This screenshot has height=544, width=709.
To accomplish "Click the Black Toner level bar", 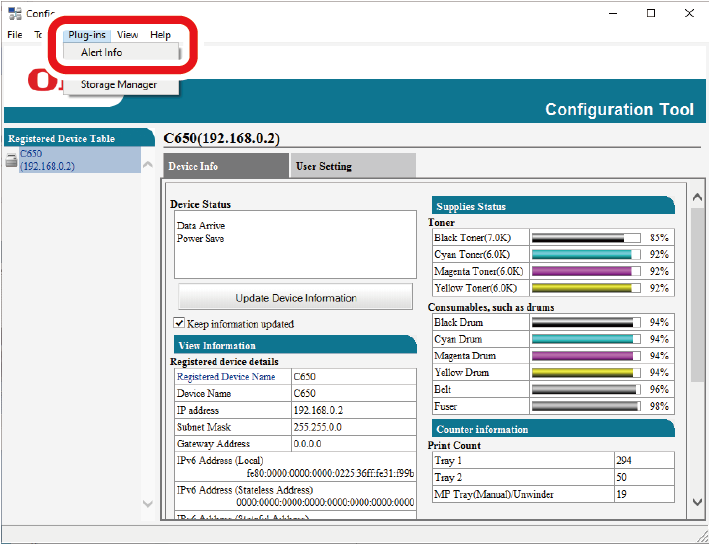I will (585, 238).
